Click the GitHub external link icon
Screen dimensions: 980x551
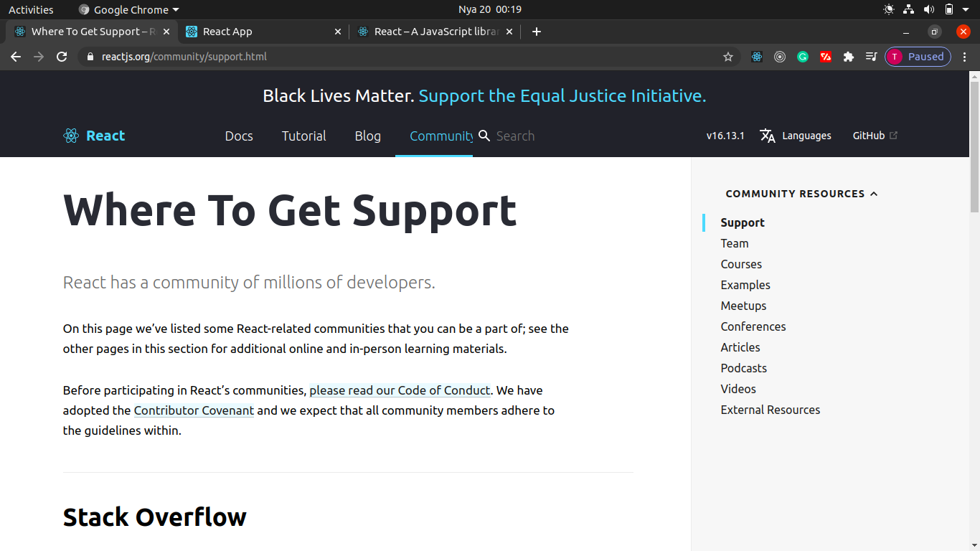tap(893, 135)
